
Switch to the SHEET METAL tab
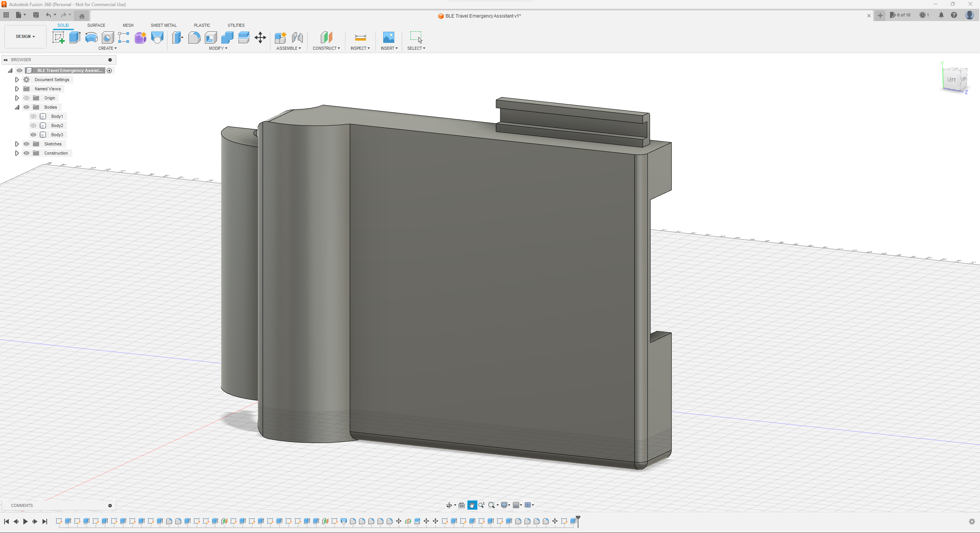click(x=163, y=25)
